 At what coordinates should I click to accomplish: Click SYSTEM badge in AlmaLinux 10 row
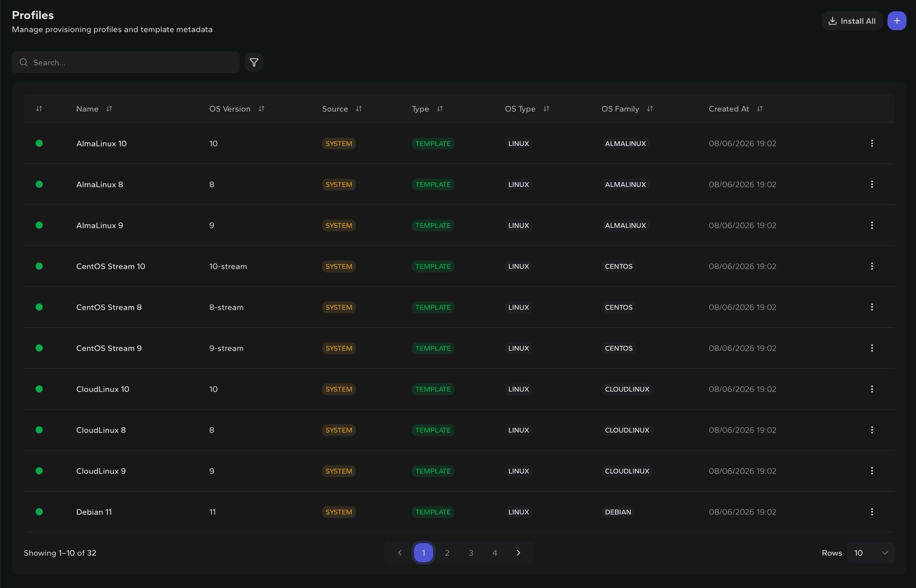(339, 144)
